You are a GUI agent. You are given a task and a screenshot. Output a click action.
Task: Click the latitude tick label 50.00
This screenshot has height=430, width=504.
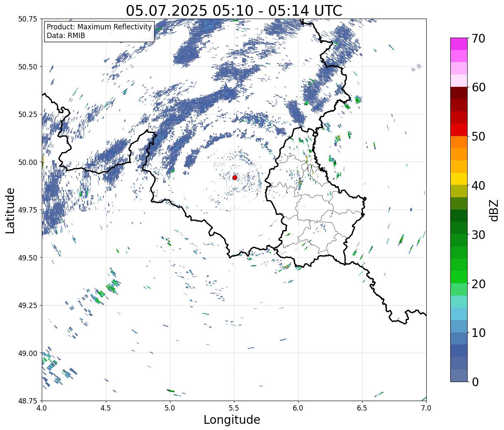pyautogui.click(x=28, y=162)
